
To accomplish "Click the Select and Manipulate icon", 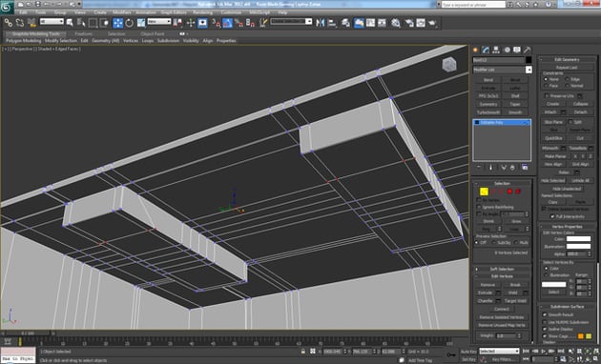I will pos(191,23).
